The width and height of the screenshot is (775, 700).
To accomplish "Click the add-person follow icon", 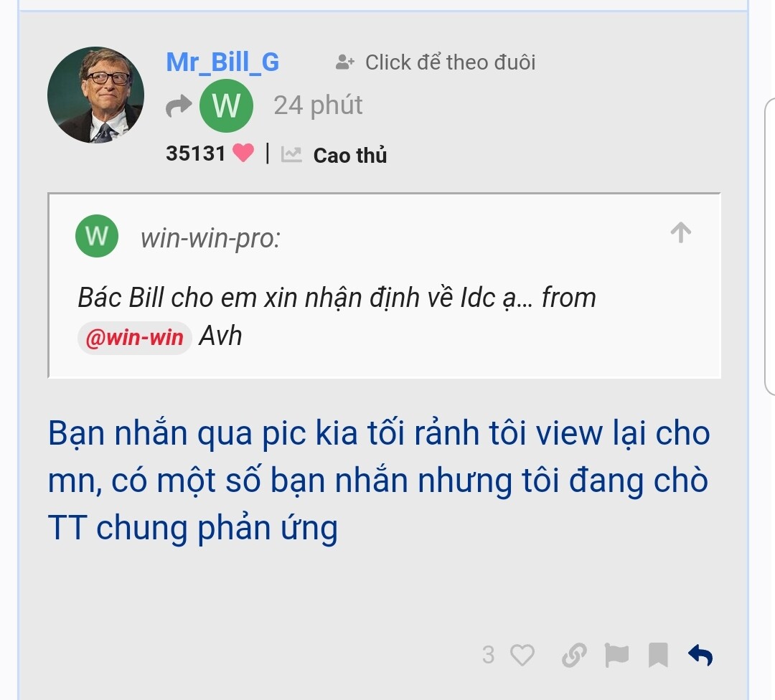I will (x=344, y=62).
